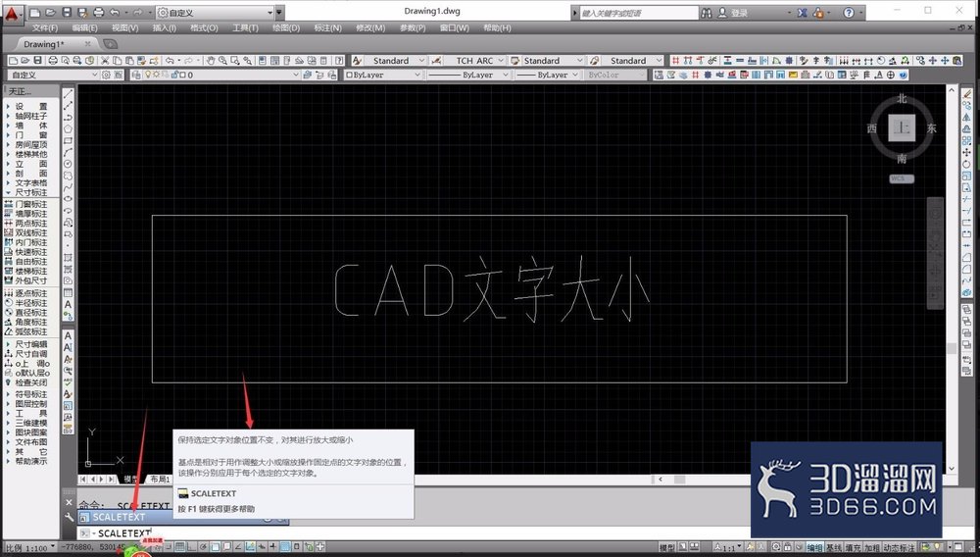Open the workspace 自定义 dropdown in second toolbar row
The height and width of the screenshot is (557, 980).
53,75
